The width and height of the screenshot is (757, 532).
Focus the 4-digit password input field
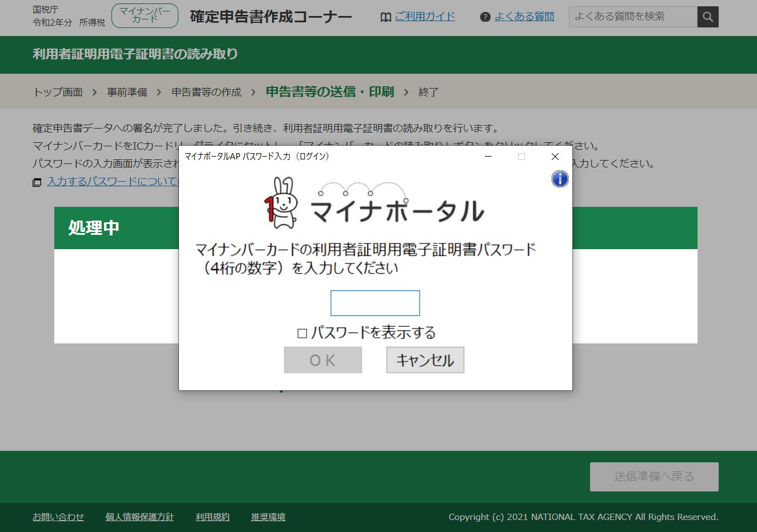coord(375,303)
